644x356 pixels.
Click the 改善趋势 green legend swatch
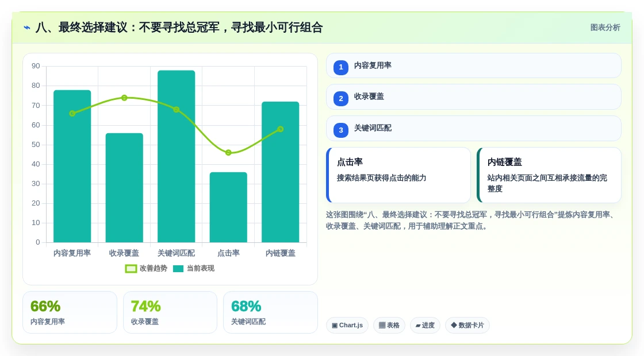[x=131, y=269]
